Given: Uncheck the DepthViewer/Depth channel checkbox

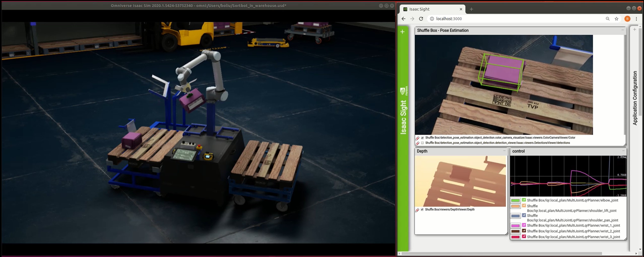Looking at the screenshot, I should (422, 209).
